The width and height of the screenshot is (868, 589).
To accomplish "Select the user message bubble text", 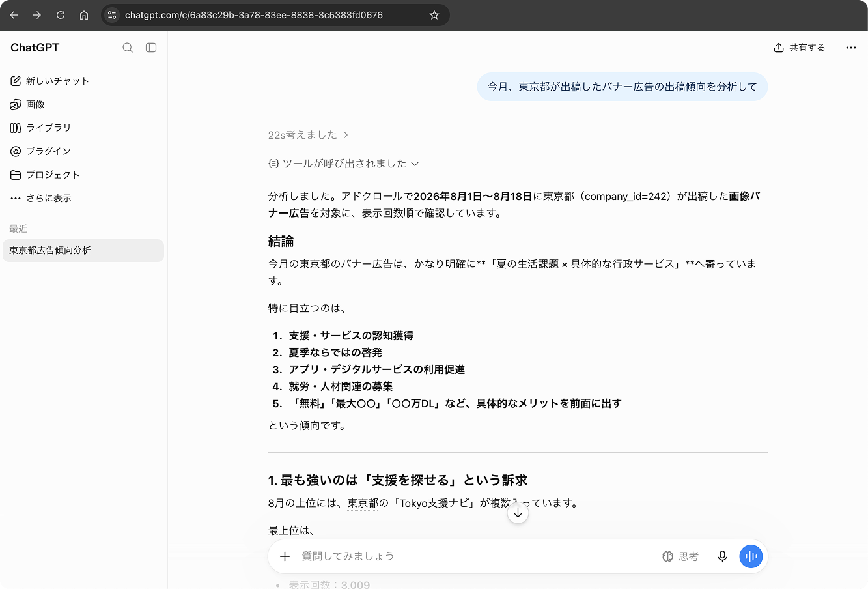I will [623, 87].
